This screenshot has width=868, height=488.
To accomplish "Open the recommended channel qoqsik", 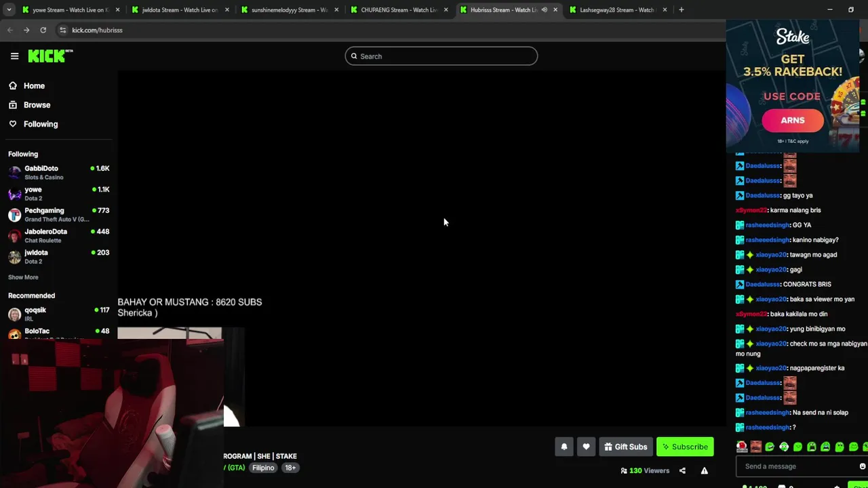I will pos(58,314).
